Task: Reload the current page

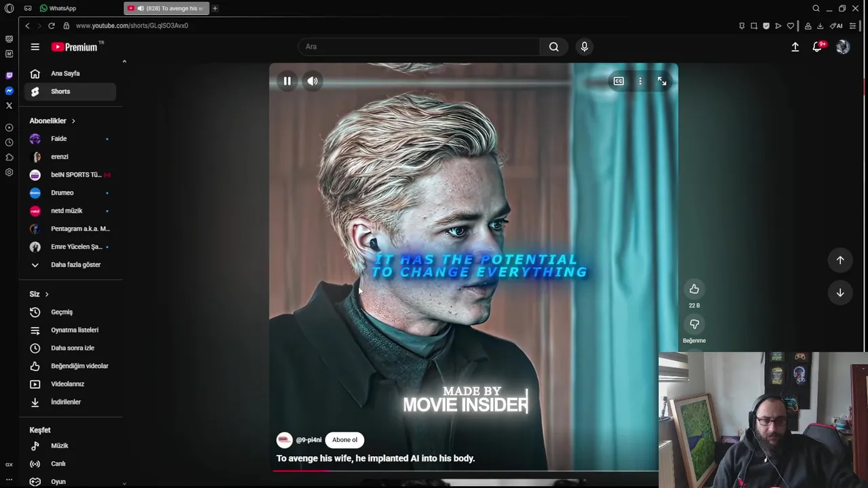Action: pyautogui.click(x=52, y=26)
